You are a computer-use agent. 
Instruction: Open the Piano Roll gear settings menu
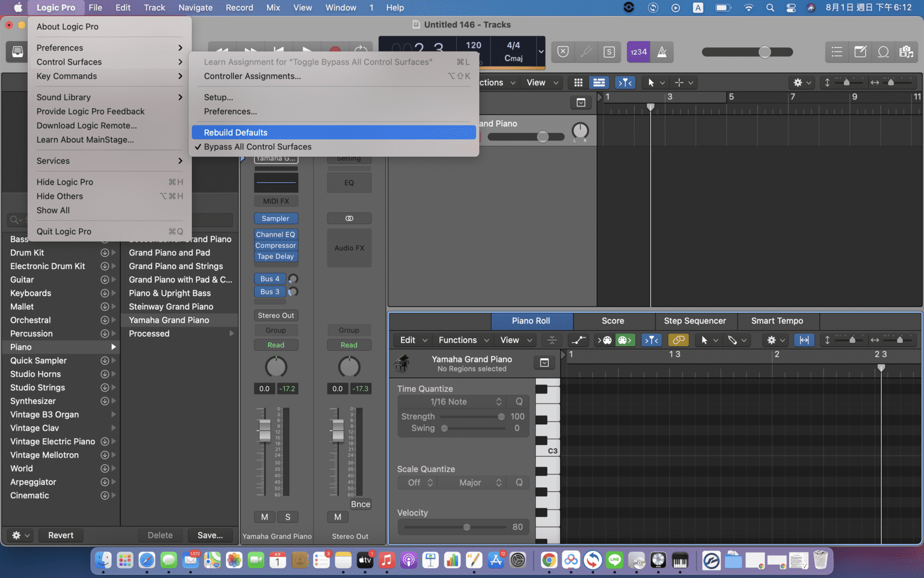pos(776,340)
